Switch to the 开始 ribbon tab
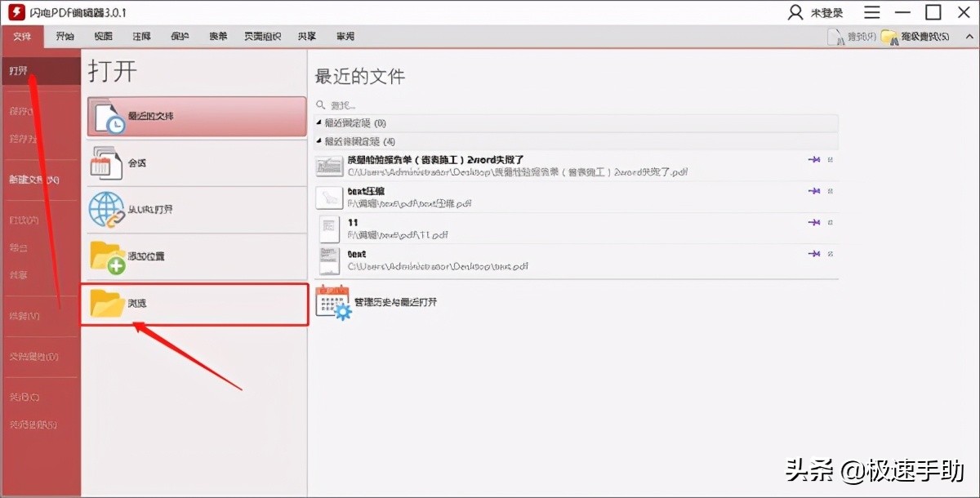Screen dimensions: 980x498 (65, 37)
